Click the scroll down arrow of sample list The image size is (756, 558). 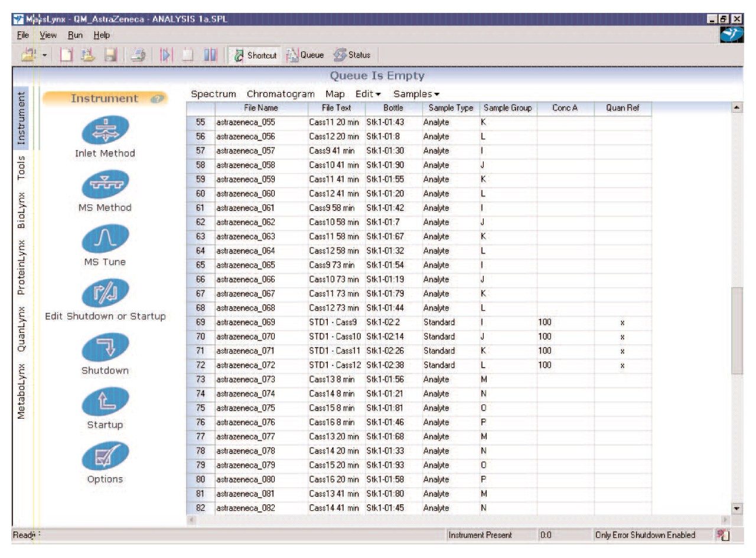[x=737, y=508]
